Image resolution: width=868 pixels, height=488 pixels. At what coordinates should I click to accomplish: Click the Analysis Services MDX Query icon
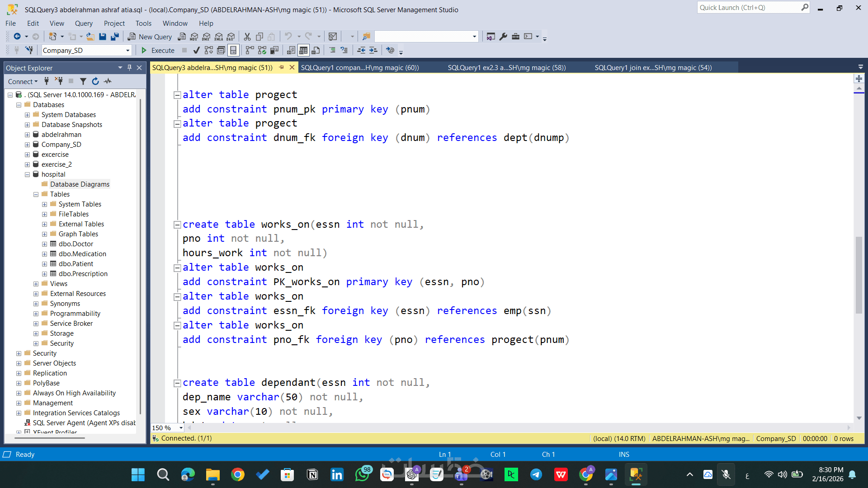194,37
